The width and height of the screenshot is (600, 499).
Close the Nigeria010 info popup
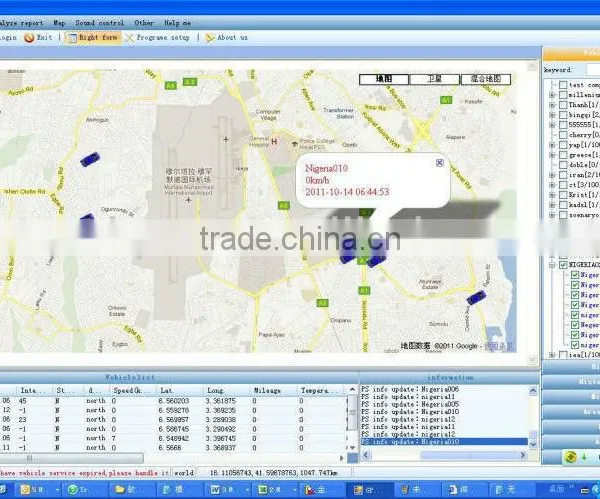tap(440, 163)
